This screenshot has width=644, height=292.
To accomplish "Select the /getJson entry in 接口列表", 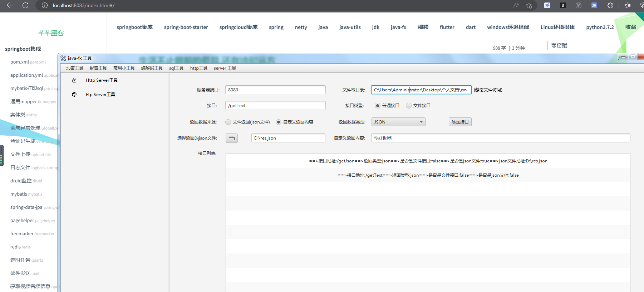I will [x=428, y=161].
